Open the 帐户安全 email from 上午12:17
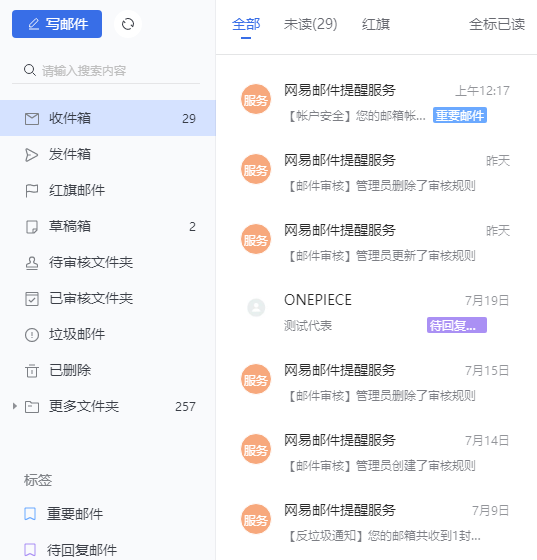Image resolution: width=537 pixels, height=560 pixels. tap(376, 102)
